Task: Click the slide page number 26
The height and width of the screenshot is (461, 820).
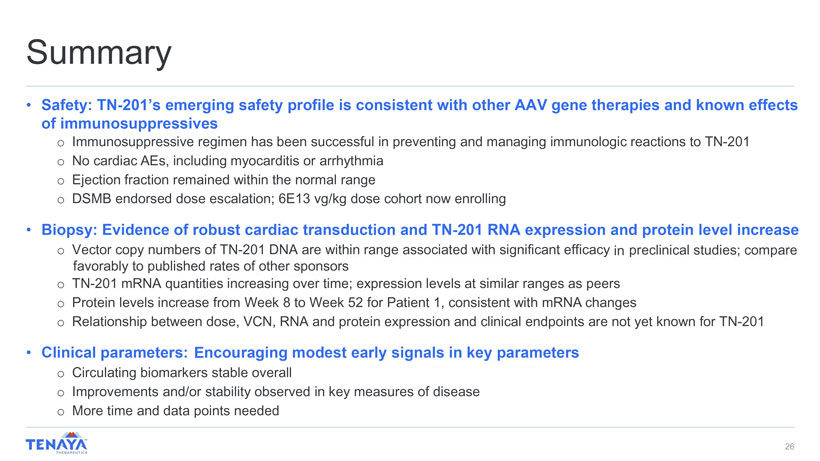Action: click(789, 446)
